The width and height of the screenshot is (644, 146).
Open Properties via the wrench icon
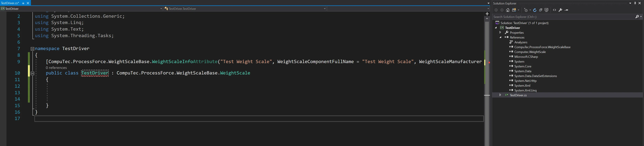pos(560,10)
